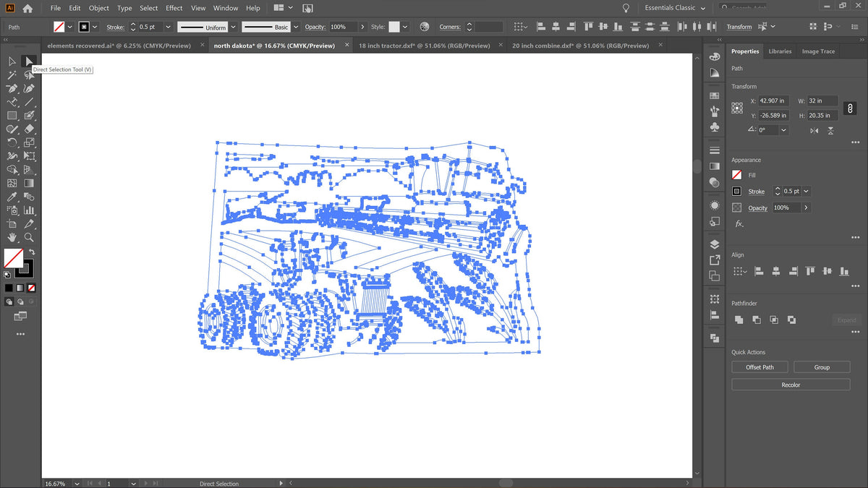The width and height of the screenshot is (868, 488).
Task: Click the fx effects icon in Appearance
Action: (739, 224)
